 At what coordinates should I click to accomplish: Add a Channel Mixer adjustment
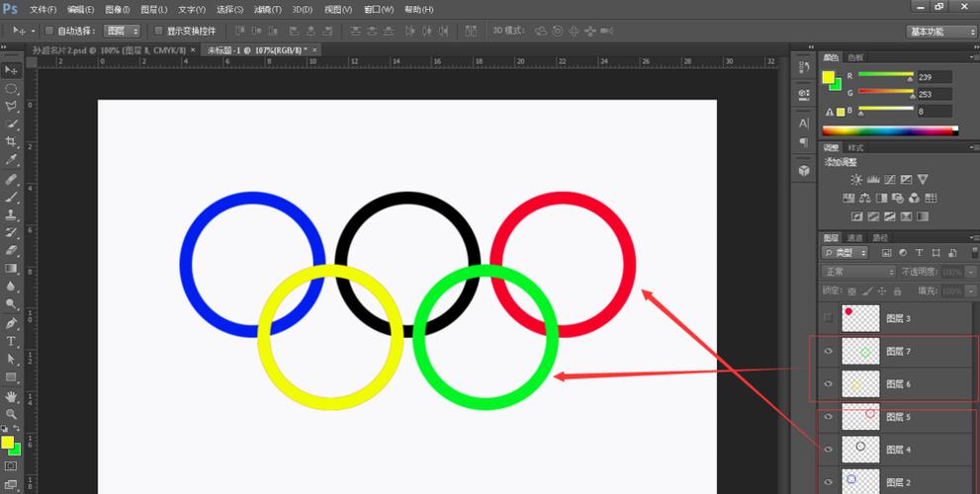coord(915,199)
